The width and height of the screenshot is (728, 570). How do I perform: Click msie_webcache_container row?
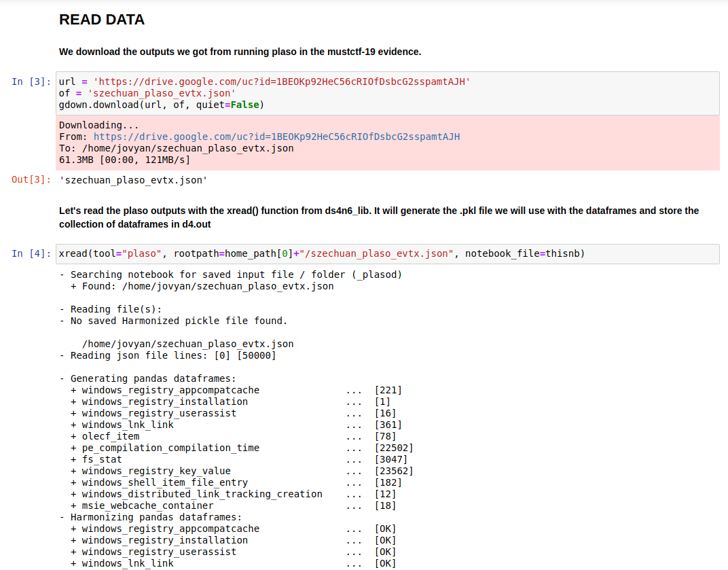pyautogui.click(x=234, y=506)
